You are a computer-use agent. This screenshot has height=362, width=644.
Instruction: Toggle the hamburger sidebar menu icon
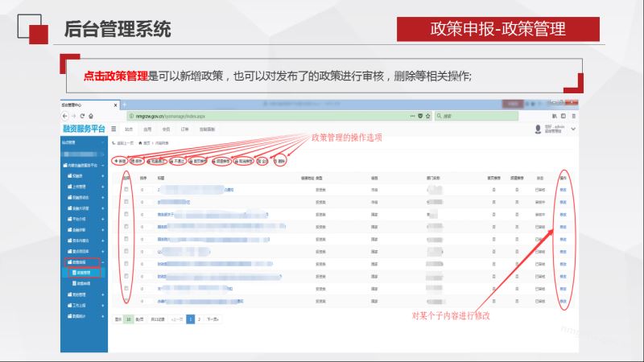(x=114, y=129)
